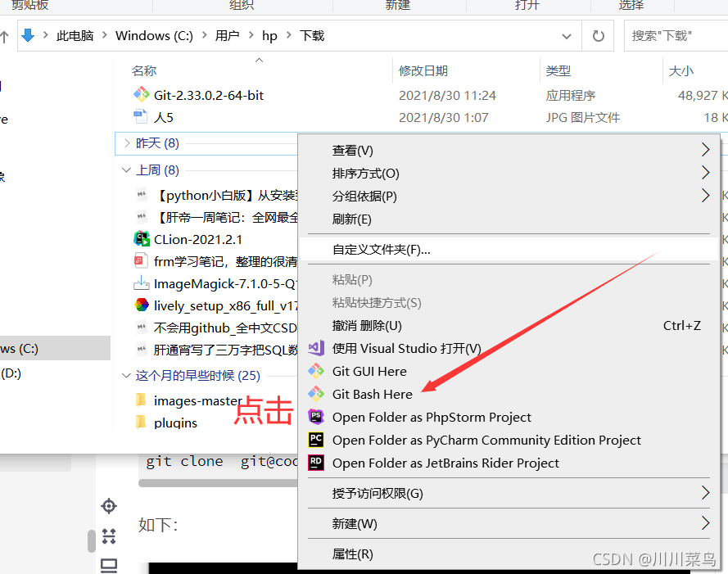Collapse the 这个月的早些时候 (25) group
The width and height of the screenshot is (728, 574).
coord(127,376)
